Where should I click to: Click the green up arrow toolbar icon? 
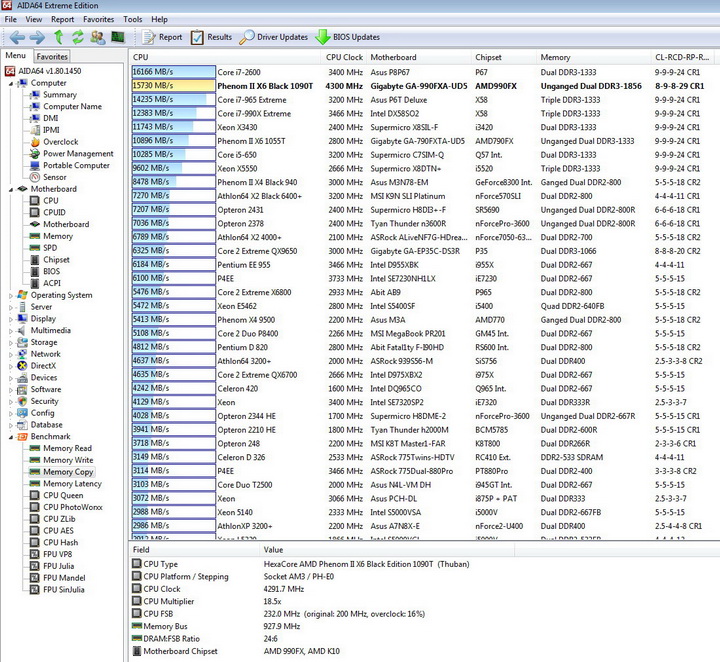(x=57, y=37)
